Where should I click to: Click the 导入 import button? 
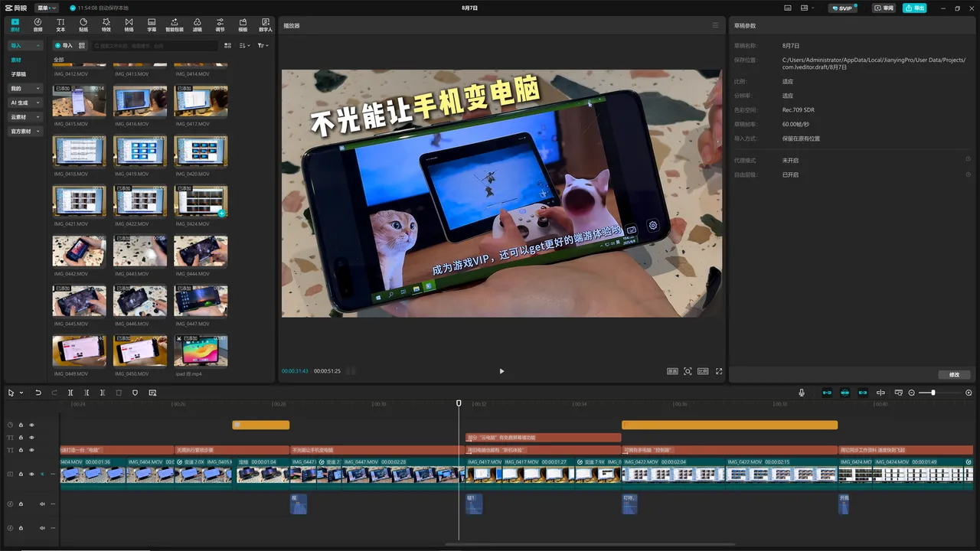pyautogui.click(x=64, y=46)
